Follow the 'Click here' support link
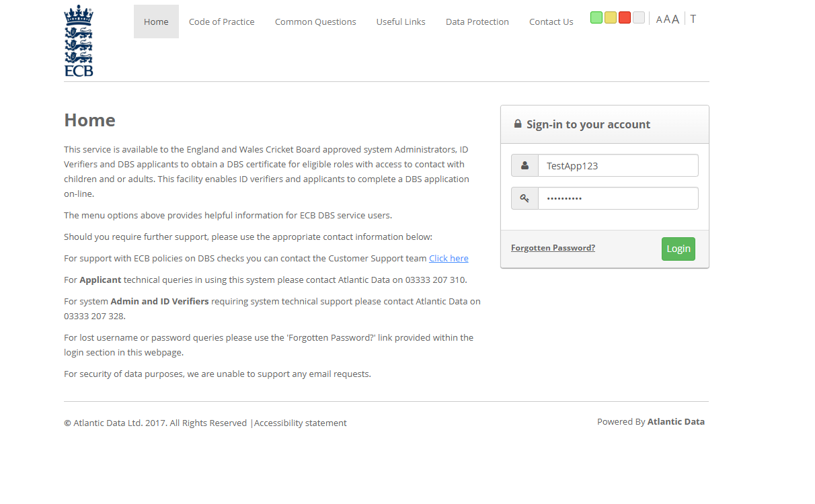The image size is (815, 504). [x=449, y=258]
